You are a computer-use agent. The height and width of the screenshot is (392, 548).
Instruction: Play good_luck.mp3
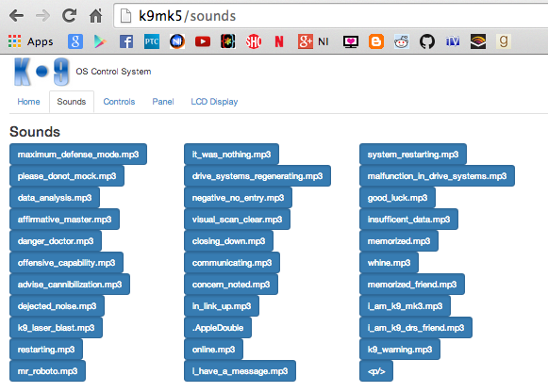(397, 197)
